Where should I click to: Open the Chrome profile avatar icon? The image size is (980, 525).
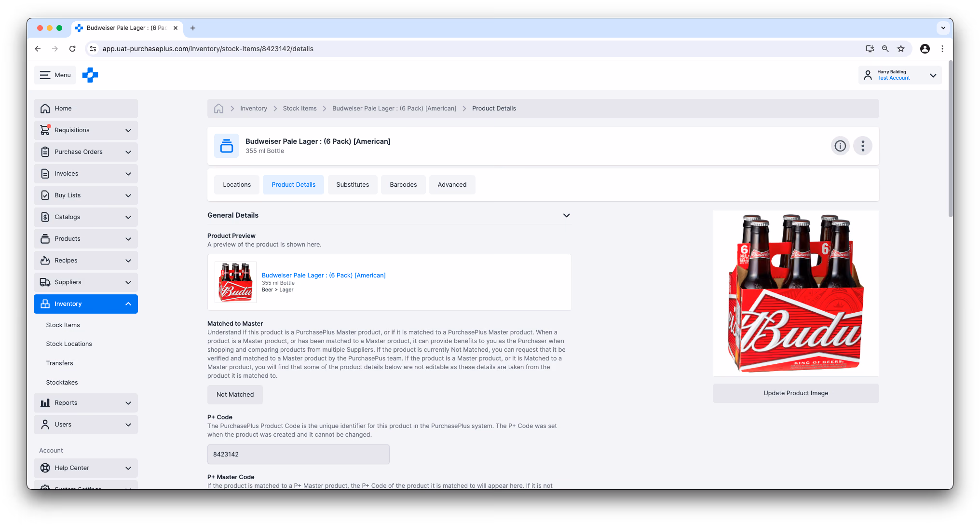(925, 49)
